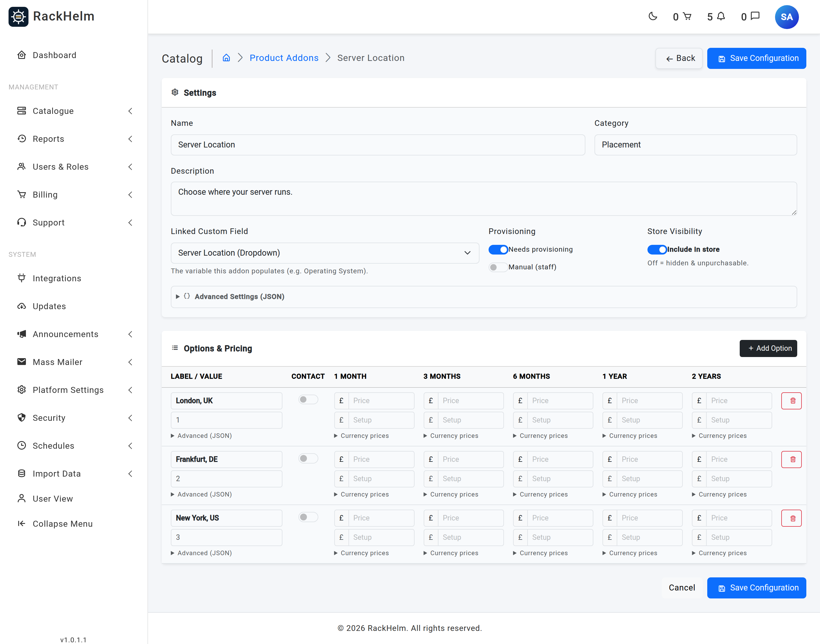Click the Description text area
The image size is (820, 644).
tap(484, 199)
